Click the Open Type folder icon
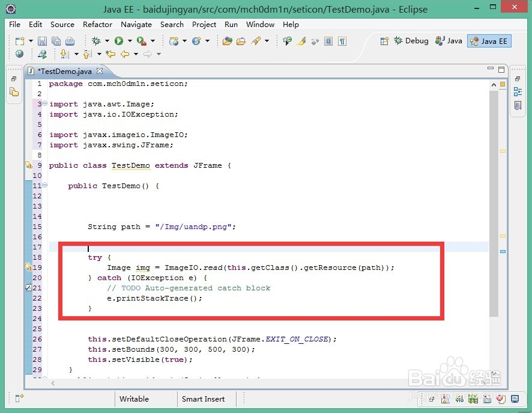Image resolution: width=532 pixels, height=413 pixels. pyautogui.click(x=227, y=41)
